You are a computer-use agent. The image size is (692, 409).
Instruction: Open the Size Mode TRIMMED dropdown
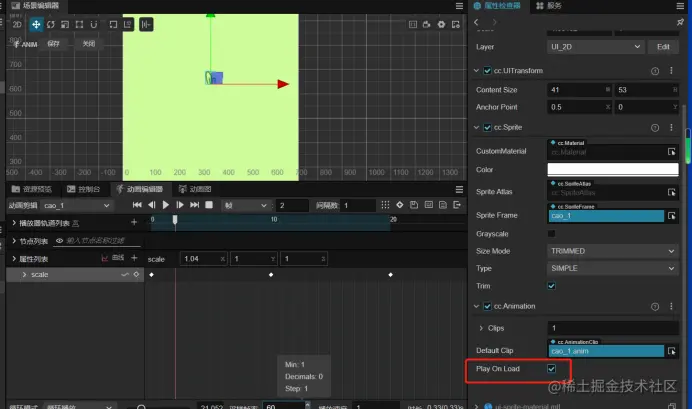[613, 251]
